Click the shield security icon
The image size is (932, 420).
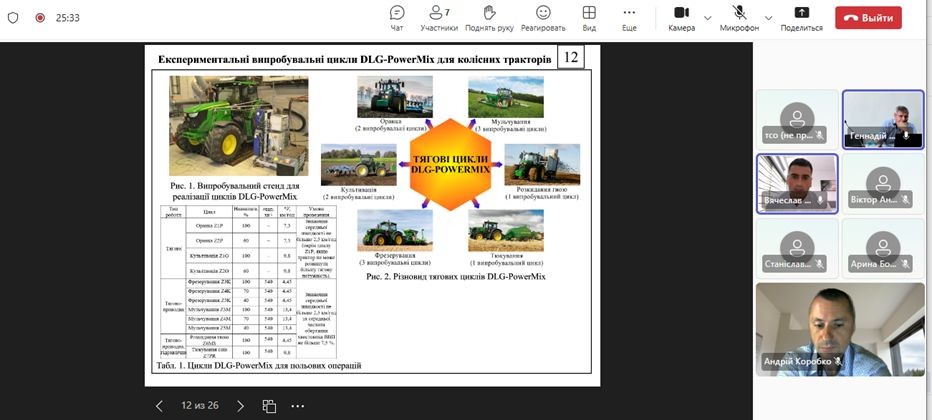click(13, 18)
